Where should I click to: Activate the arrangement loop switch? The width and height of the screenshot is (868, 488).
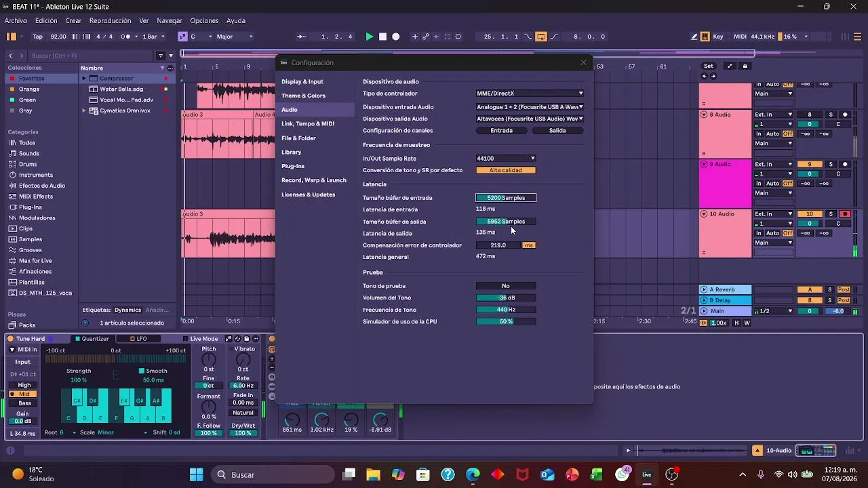[x=541, y=37]
